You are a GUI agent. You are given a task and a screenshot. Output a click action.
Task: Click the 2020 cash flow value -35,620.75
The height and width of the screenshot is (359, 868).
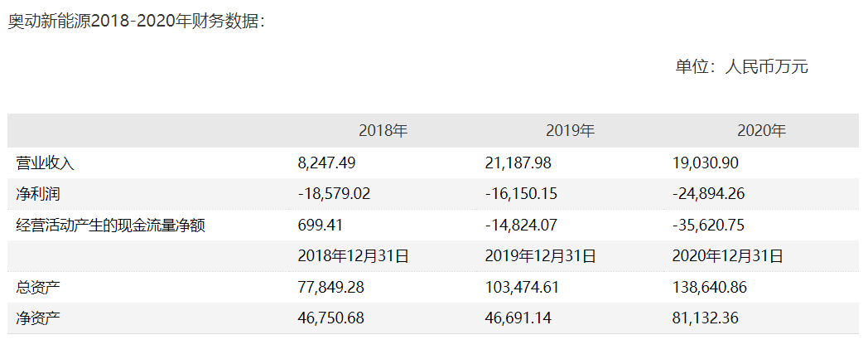click(708, 226)
